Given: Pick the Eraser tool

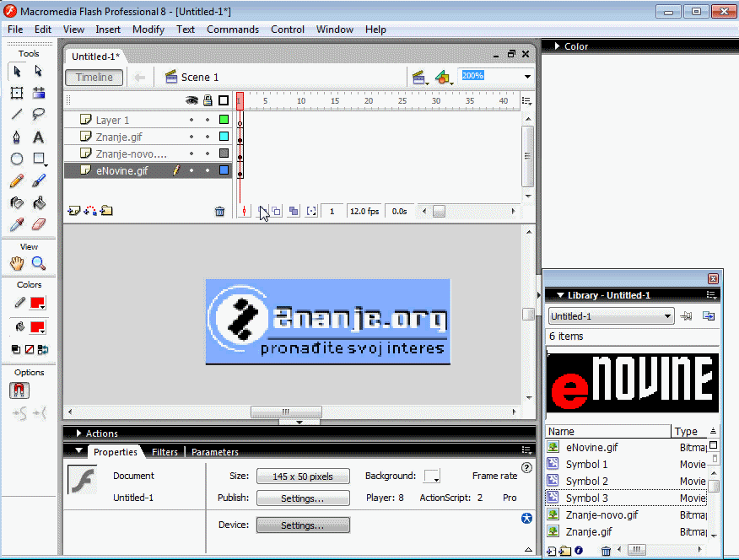Looking at the screenshot, I should 39,224.
